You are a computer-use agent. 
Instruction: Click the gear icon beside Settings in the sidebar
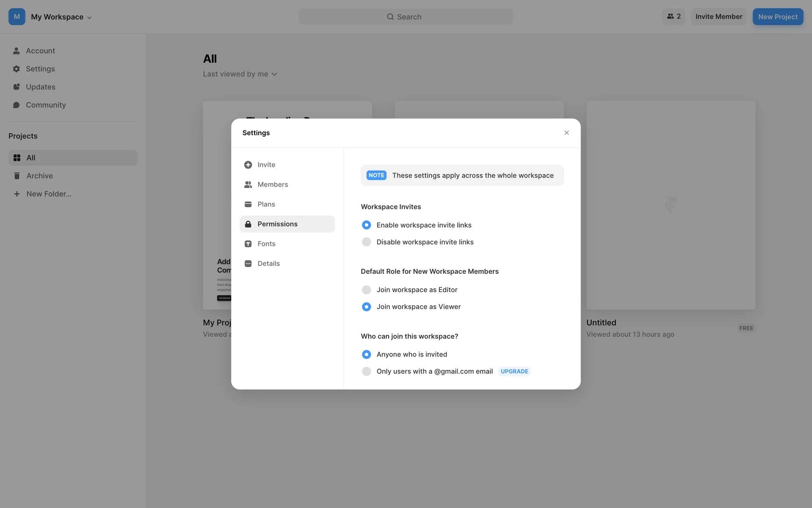tap(16, 69)
